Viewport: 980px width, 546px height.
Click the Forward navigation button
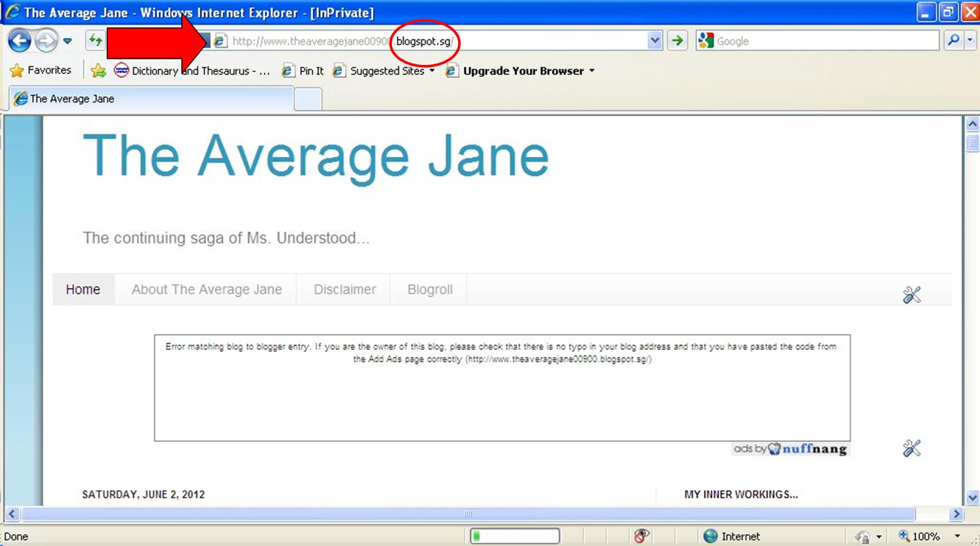[x=46, y=41]
